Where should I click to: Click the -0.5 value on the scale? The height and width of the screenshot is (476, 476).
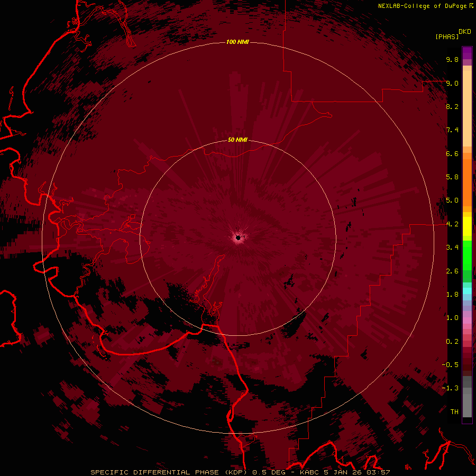point(450,365)
